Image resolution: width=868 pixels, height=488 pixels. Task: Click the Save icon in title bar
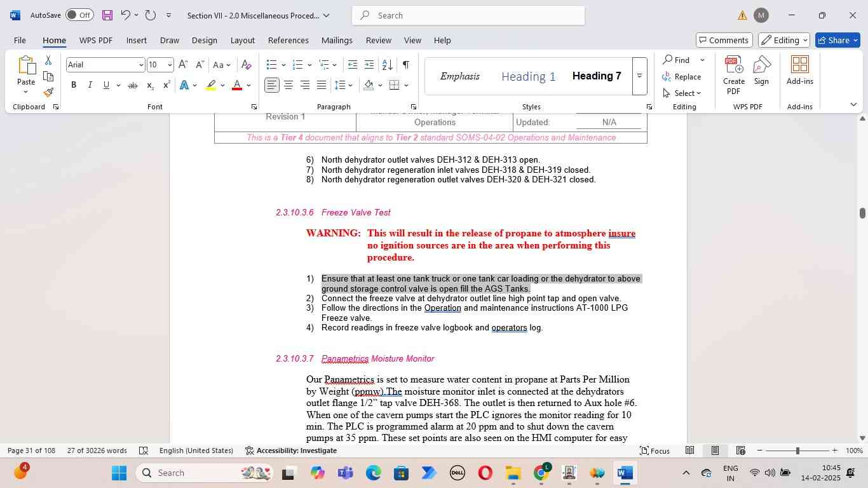[x=107, y=15]
